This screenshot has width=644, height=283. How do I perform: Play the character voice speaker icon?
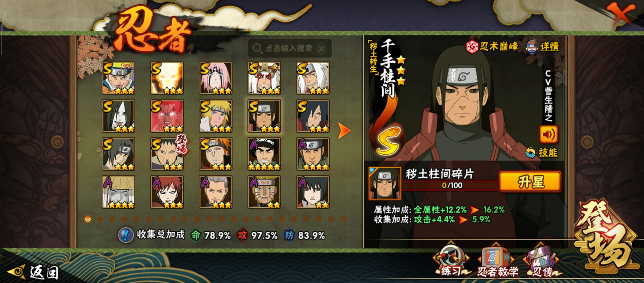[548, 134]
